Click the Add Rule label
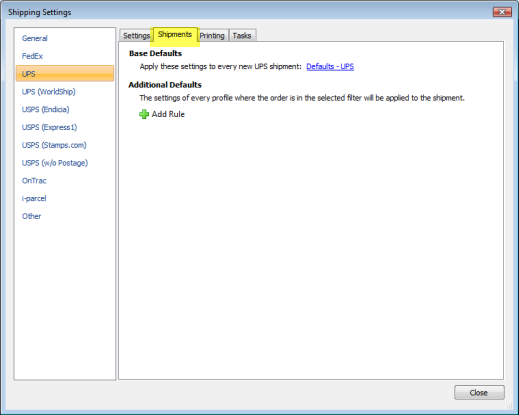Image resolution: width=519 pixels, height=415 pixels. [168, 114]
